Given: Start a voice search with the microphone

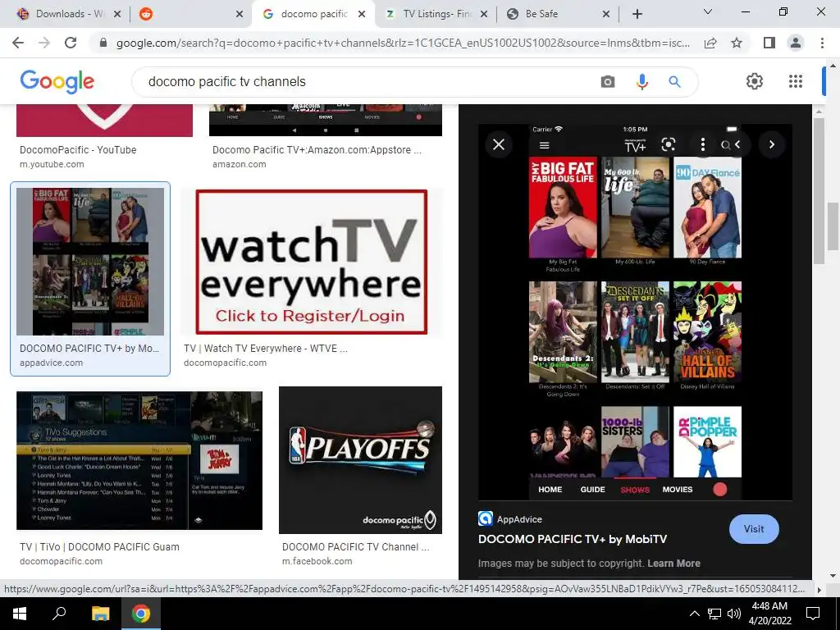Looking at the screenshot, I should [641, 82].
